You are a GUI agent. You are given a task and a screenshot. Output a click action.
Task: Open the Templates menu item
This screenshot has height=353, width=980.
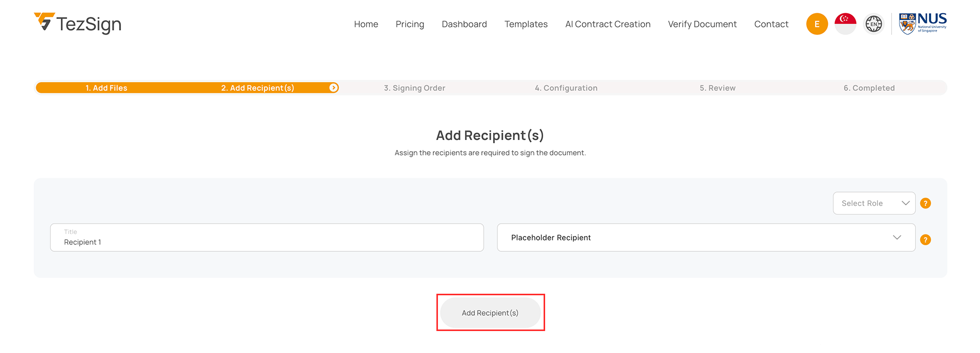[526, 24]
